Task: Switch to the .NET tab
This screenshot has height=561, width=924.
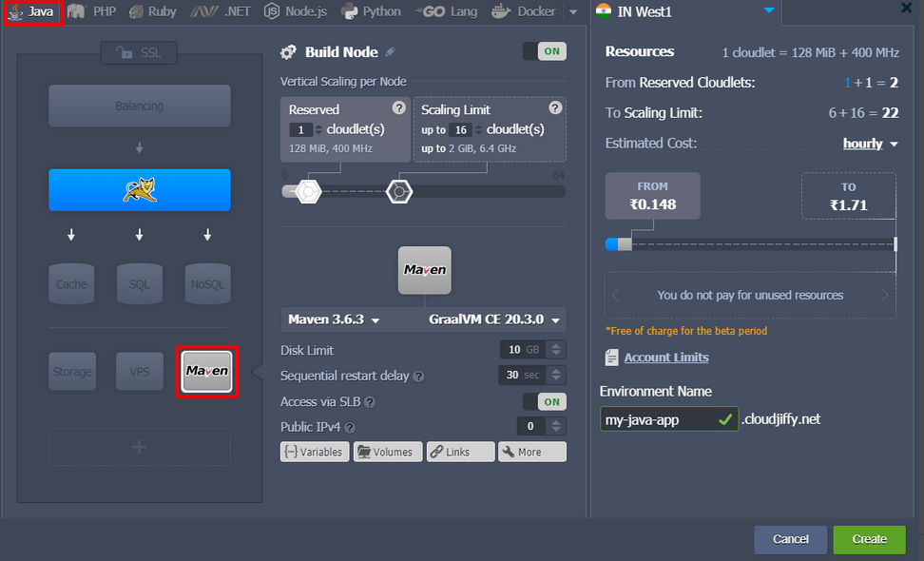Action: [221, 11]
